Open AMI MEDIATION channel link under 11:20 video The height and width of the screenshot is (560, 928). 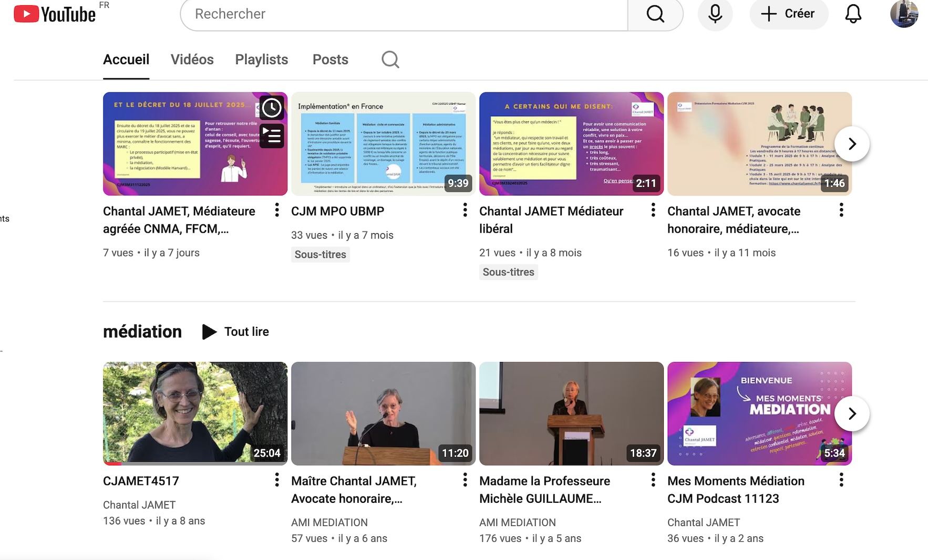pyautogui.click(x=329, y=523)
